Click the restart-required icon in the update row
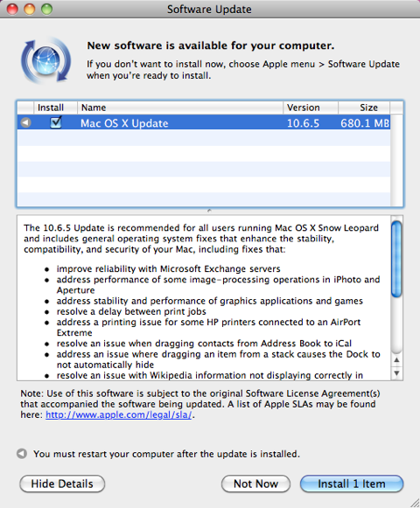The width and height of the screenshot is (420, 508). pyautogui.click(x=25, y=122)
